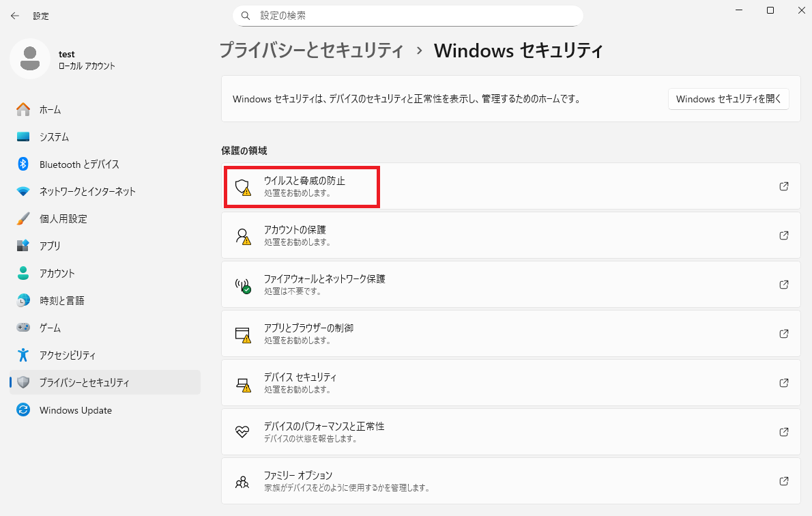The height and width of the screenshot is (516, 812).
Task: Open external link icon for アカウントの保護
Action: coord(784,235)
